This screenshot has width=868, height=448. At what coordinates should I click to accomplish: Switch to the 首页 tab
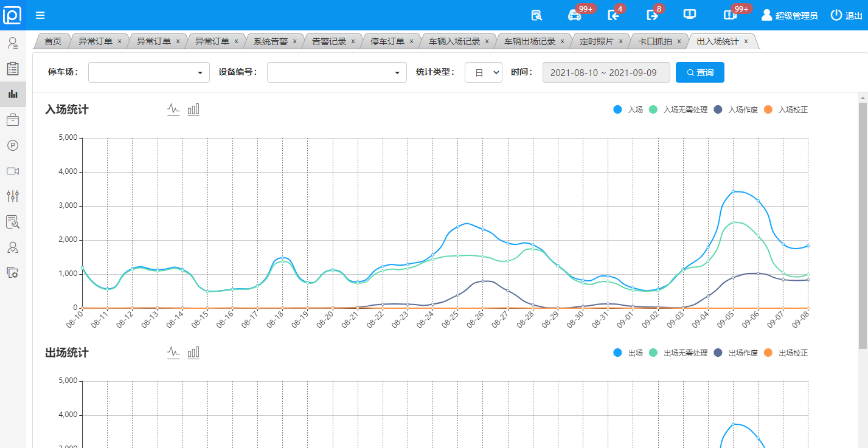pyautogui.click(x=53, y=41)
